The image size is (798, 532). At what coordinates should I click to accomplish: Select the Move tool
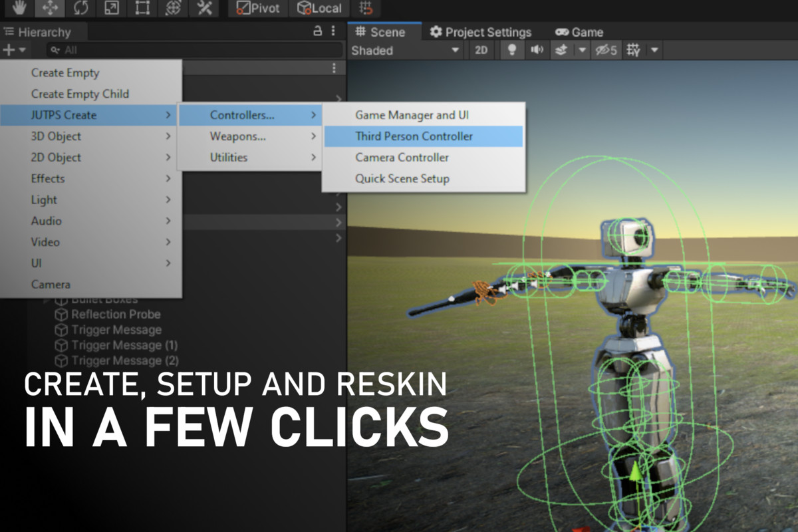click(51, 8)
